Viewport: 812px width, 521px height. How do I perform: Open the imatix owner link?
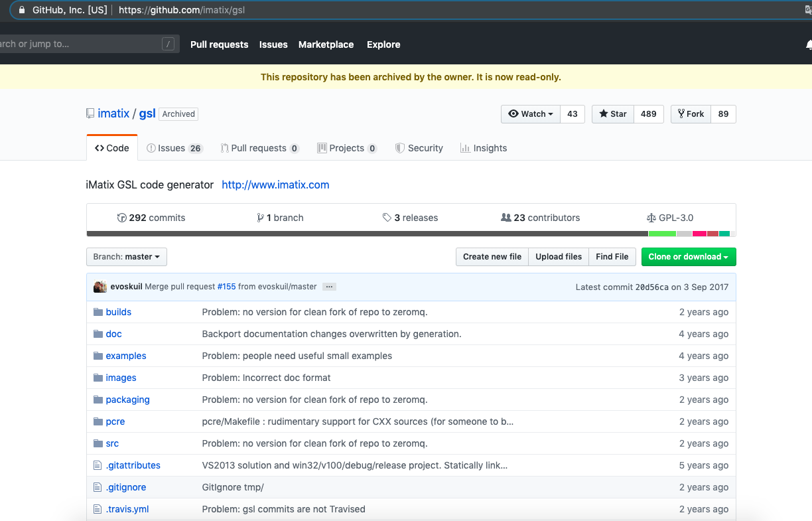[x=113, y=113]
